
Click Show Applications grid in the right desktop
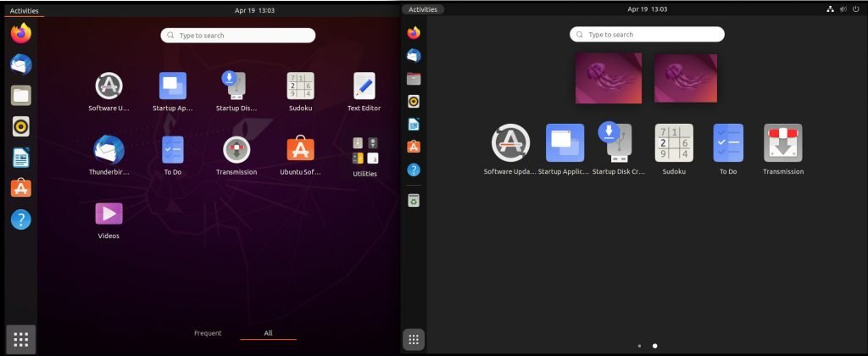click(x=414, y=339)
